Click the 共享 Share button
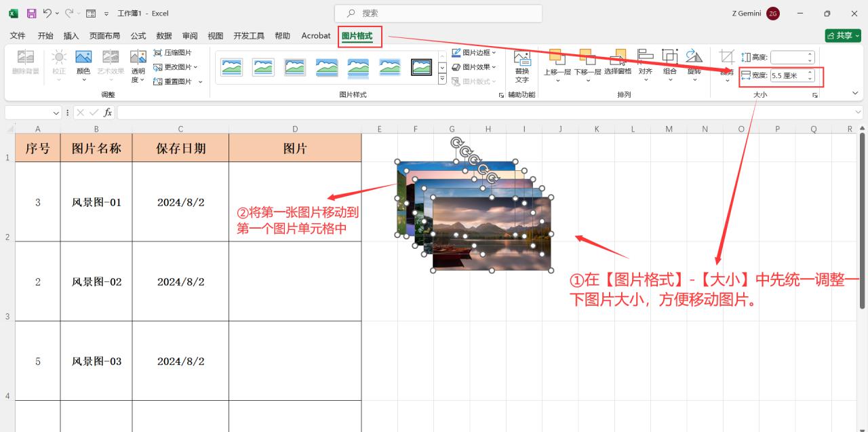Viewport: 868px width, 432px height. [x=843, y=35]
